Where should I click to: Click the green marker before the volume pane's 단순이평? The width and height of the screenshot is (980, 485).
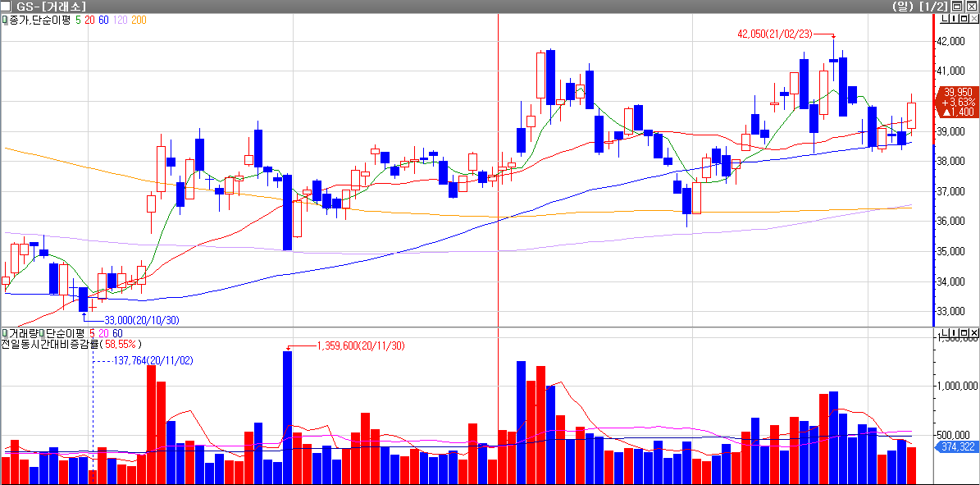(x=43, y=332)
